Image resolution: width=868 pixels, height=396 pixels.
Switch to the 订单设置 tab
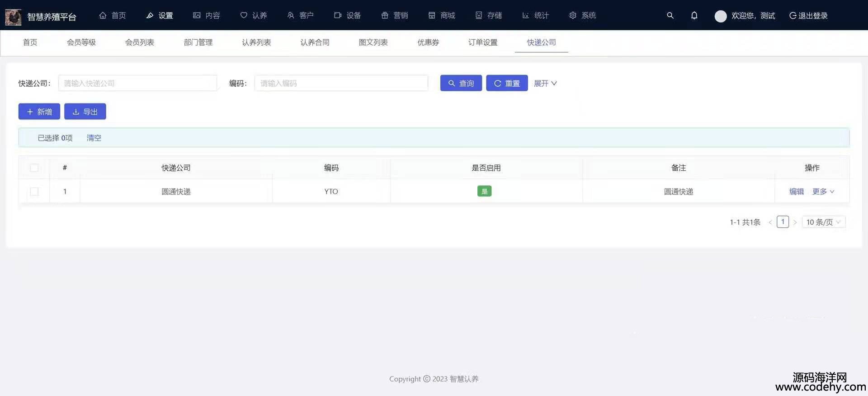[x=483, y=42]
